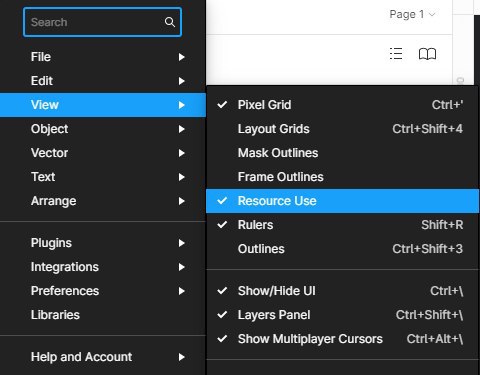Screen dimensions: 480x375
Task: Open the Page 1 dropdown
Action: pyautogui.click(x=412, y=14)
